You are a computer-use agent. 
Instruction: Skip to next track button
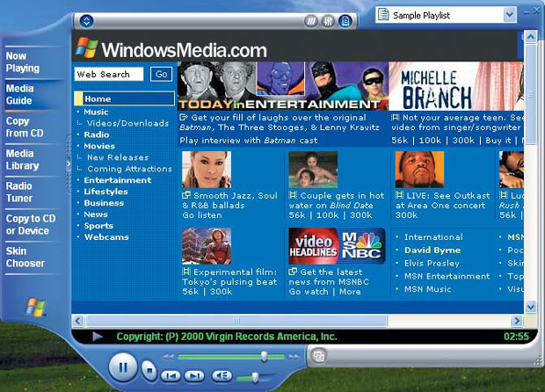pyautogui.click(x=194, y=375)
